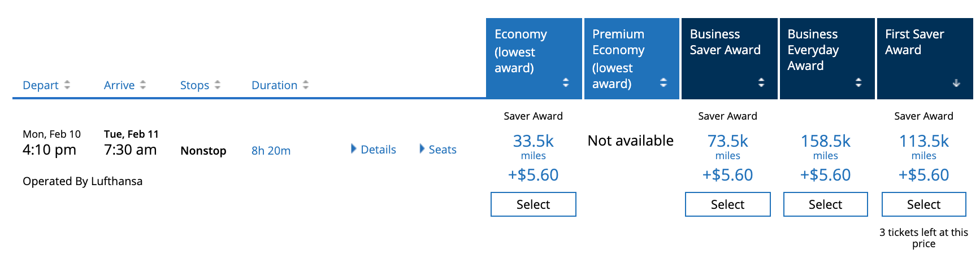The image size is (980, 263).
Task: Open the 8h 20m duration link
Action: point(271,151)
